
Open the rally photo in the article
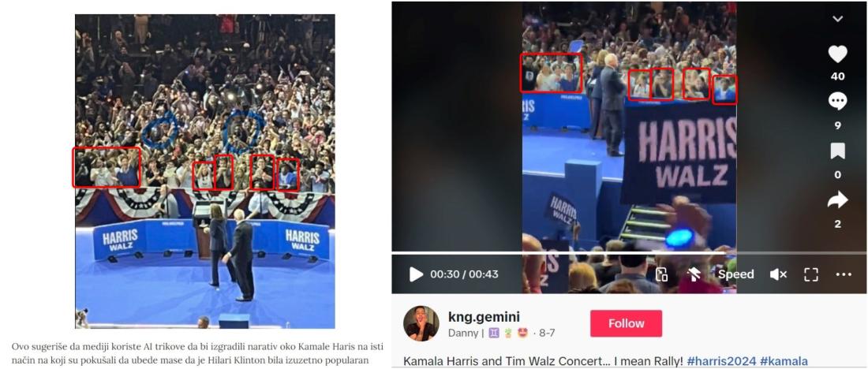[205, 172]
